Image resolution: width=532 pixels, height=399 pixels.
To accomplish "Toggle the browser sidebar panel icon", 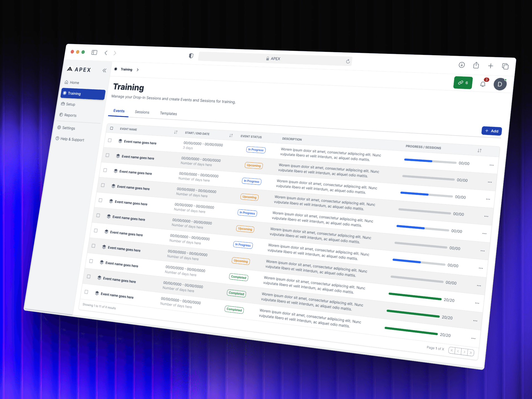I will pos(94,52).
